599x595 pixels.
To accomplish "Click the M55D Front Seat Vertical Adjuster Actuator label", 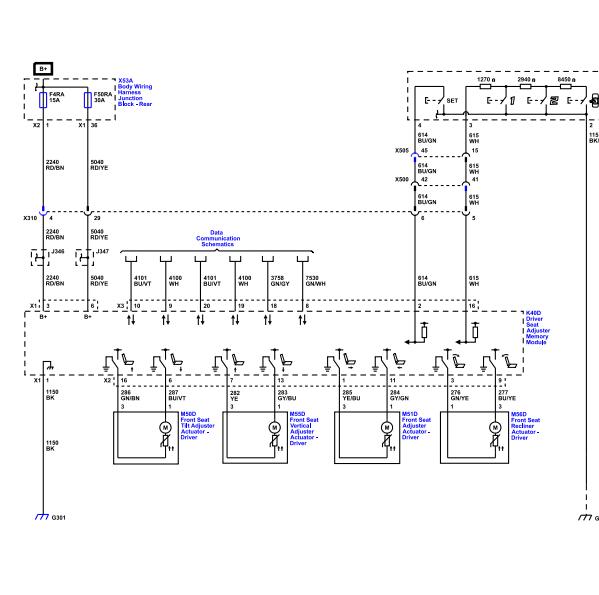I will click(304, 428).
